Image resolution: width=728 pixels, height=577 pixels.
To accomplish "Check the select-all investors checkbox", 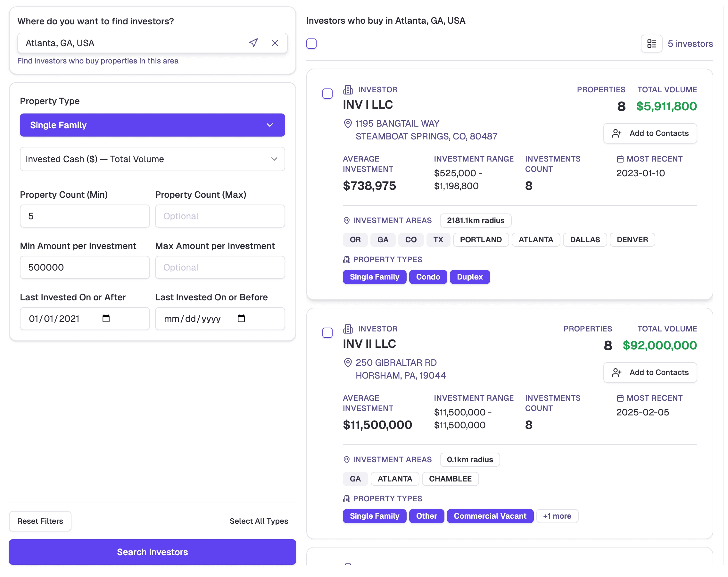I will tap(311, 44).
